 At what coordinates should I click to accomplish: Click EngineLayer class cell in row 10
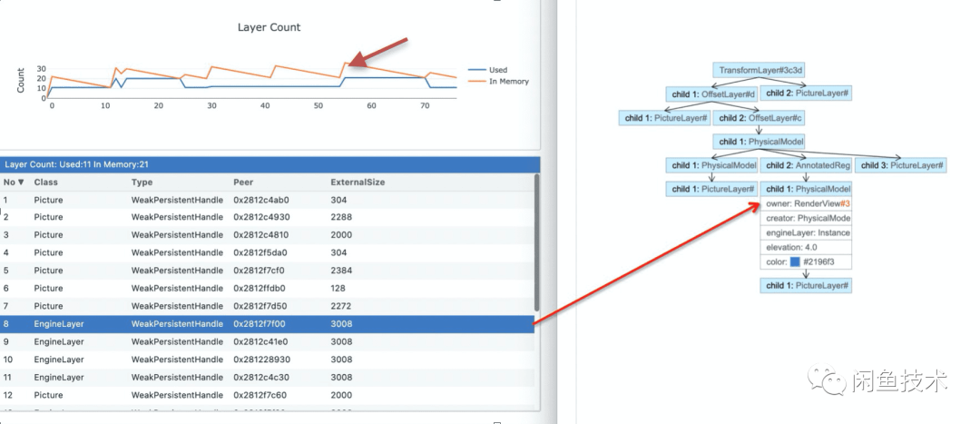point(59,360)
